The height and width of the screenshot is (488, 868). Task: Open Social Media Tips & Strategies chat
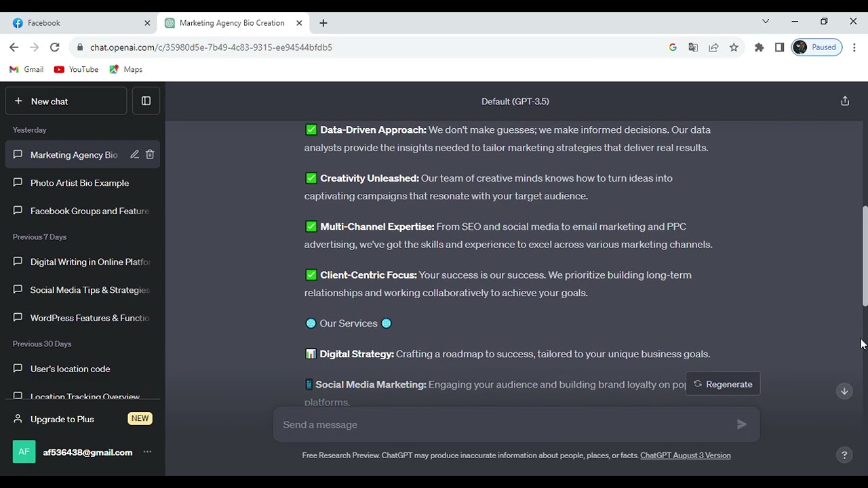click(x=83, y=290)
